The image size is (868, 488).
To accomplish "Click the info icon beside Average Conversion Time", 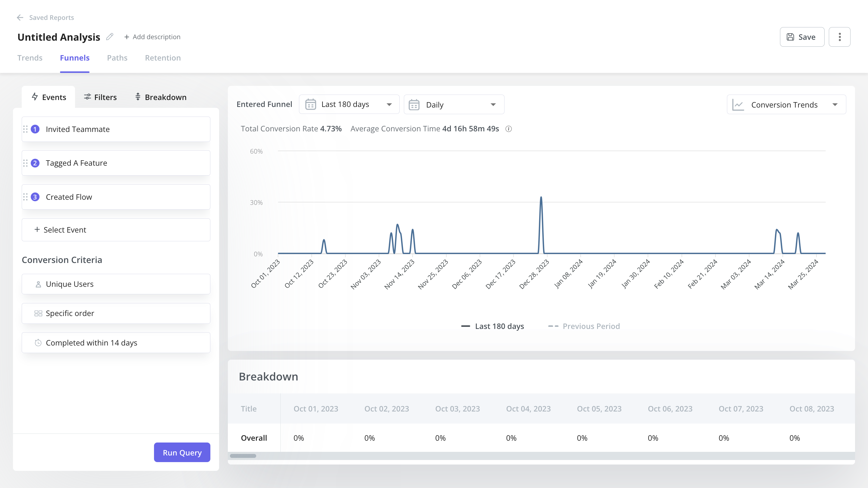I will point(509,129).
